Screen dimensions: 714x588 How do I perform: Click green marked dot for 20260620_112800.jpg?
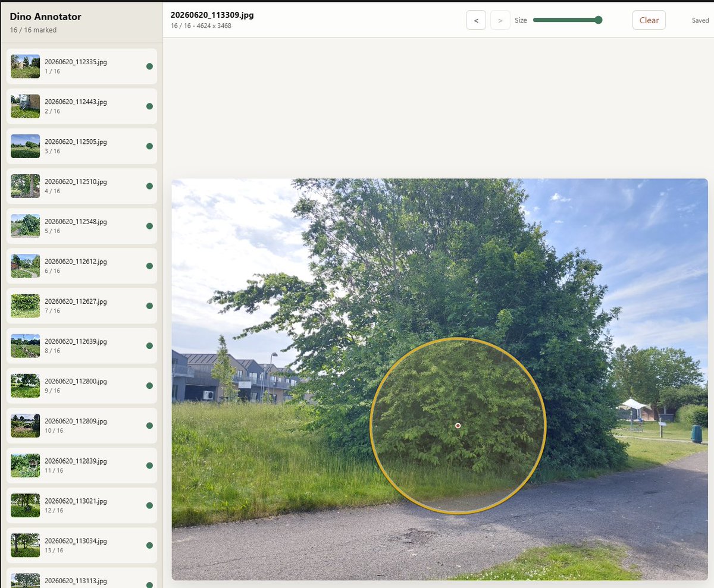coord(149,385)
